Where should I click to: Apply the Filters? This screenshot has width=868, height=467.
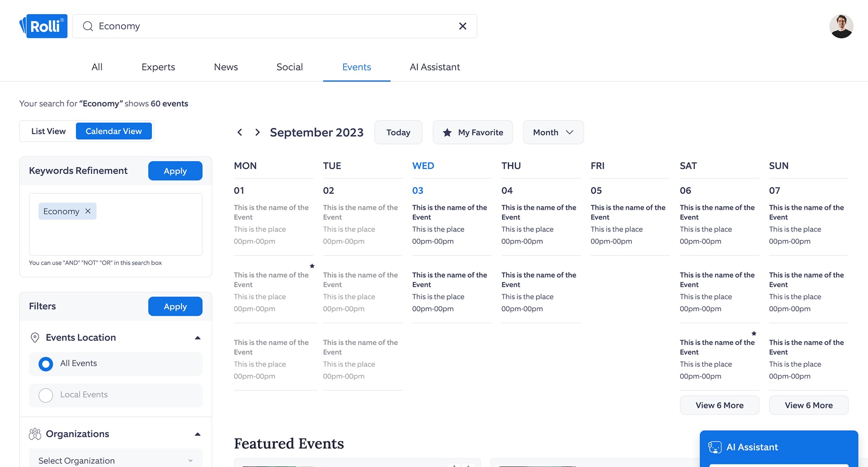click(x=175, y=307)
